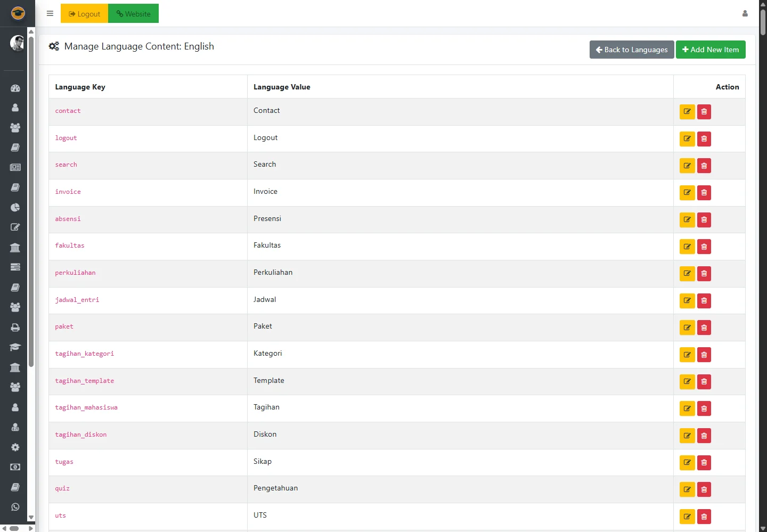Open user profile icon at top right
The height and width of the screenshot is (532, 767).
(745, 13)
